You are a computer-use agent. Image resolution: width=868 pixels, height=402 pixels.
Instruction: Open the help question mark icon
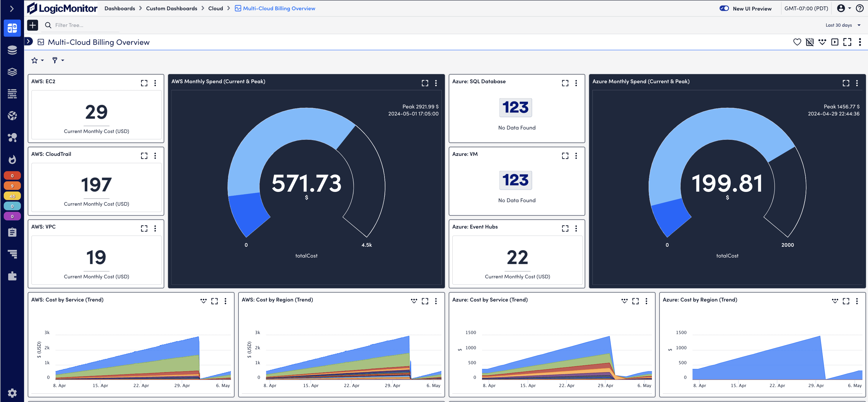(860, 8)
